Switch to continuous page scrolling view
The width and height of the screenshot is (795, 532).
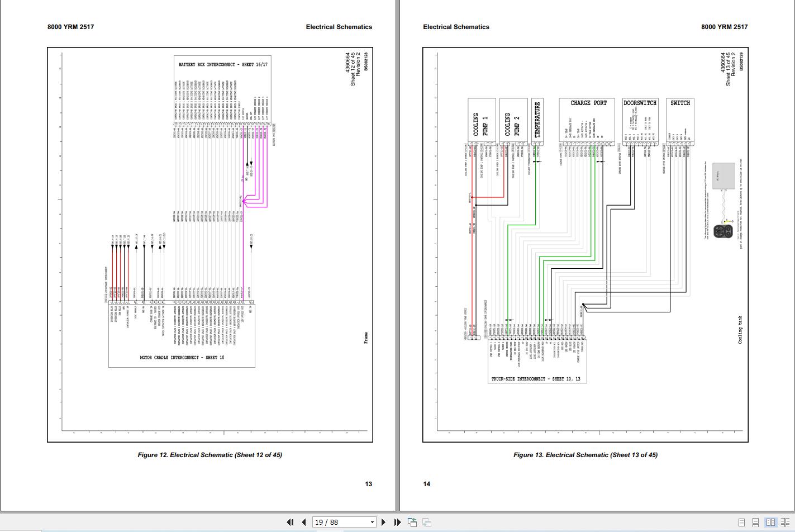tap(756, 522)
